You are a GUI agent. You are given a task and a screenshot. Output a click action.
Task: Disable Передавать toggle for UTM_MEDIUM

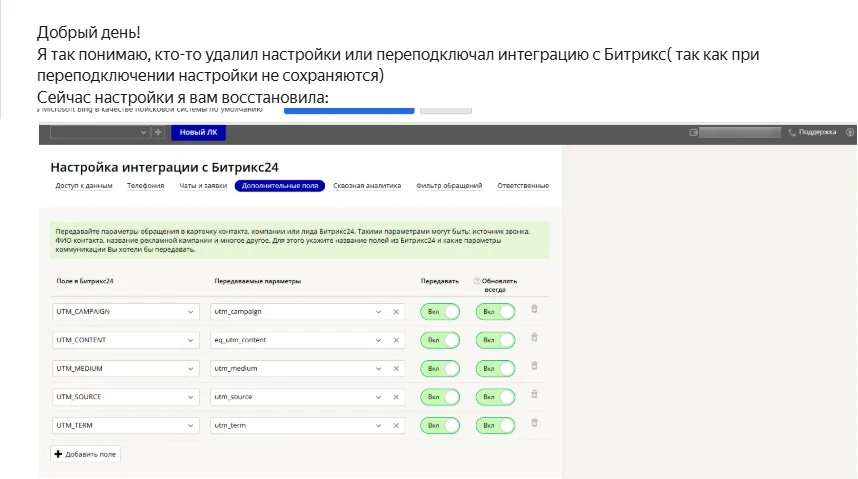tap(440, 369)
